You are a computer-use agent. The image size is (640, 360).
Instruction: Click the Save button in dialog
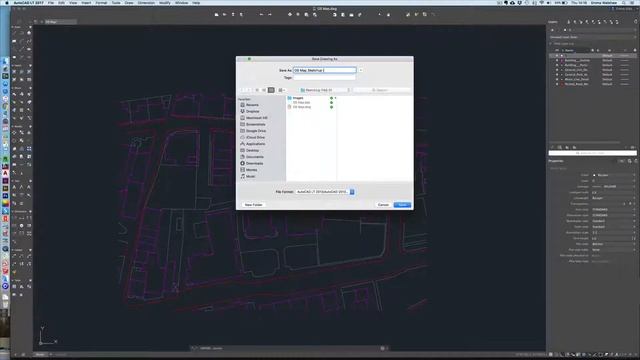402,204
